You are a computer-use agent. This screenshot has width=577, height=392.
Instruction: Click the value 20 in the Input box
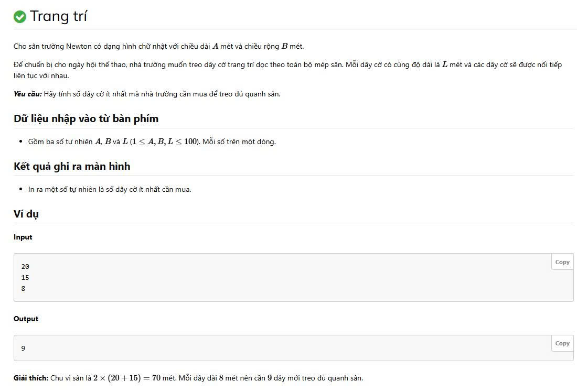pyautogui.click(x=25, y=267)
